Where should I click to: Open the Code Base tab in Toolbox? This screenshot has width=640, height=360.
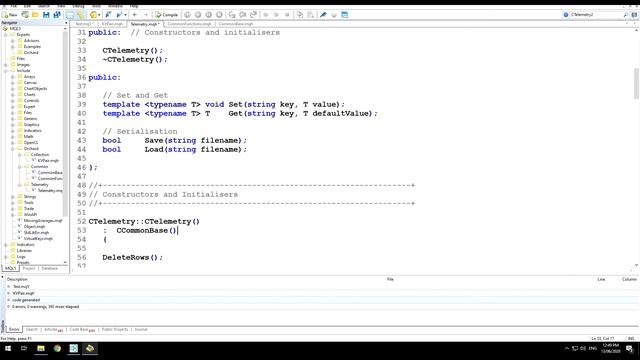tap(82, 329)
